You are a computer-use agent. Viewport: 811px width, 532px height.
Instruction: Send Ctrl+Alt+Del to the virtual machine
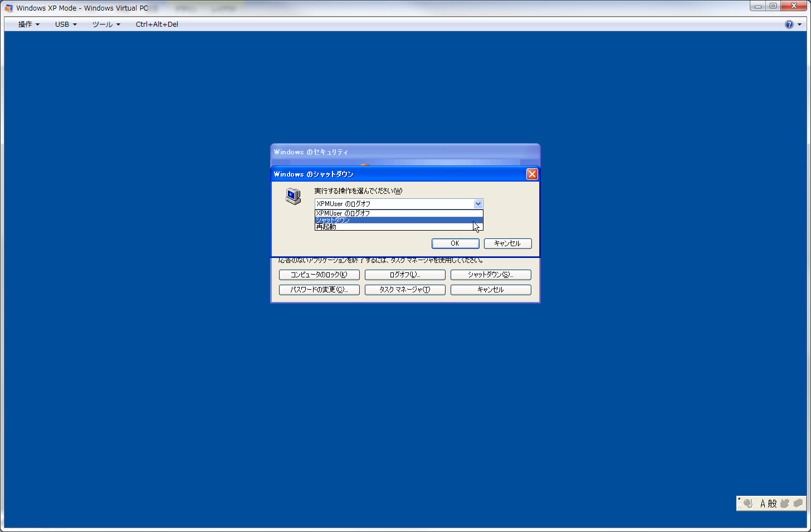tap(157, 24)
